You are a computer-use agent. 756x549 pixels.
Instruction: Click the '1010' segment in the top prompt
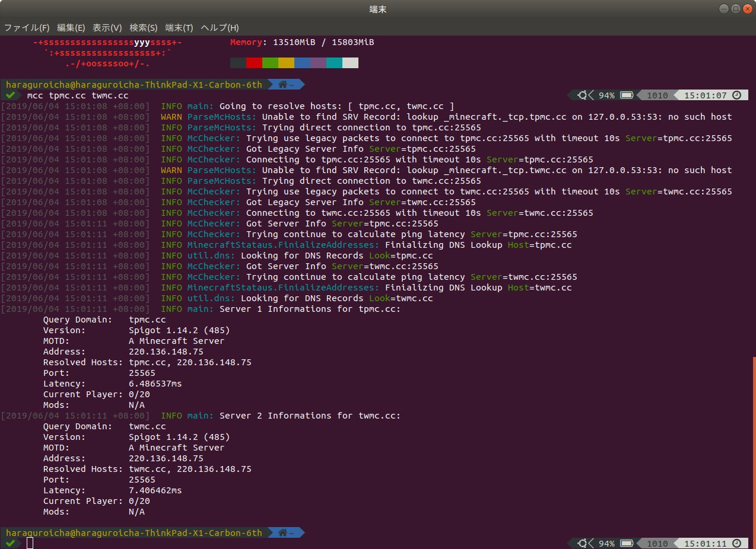657,95
